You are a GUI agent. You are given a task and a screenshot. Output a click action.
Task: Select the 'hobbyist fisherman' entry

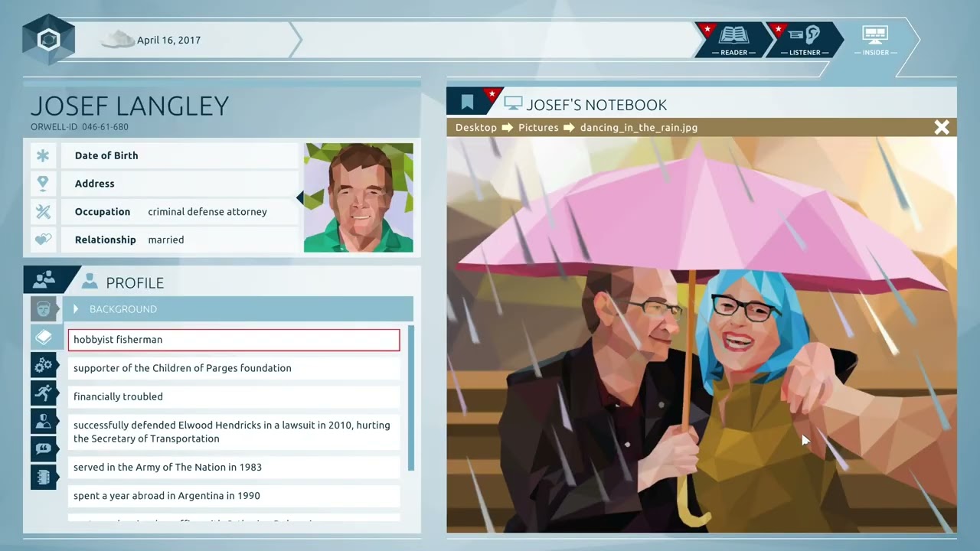[x=234, y=340]
